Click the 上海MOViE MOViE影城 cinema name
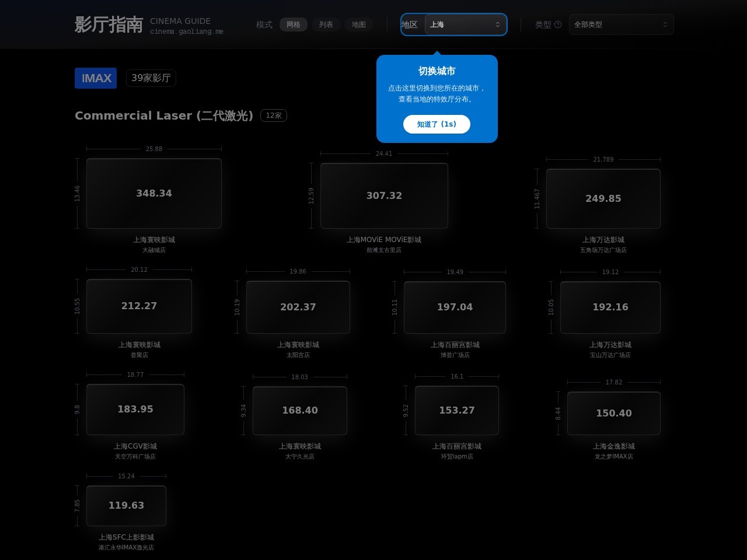Image resolution: width=747 pixels, height=560 pixels. click(x=384, y=240)
